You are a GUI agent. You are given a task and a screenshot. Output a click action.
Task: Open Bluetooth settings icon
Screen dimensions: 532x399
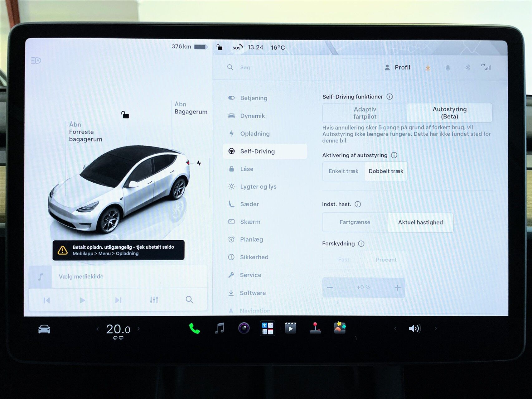pyautogui.click(x=467, y=68)
